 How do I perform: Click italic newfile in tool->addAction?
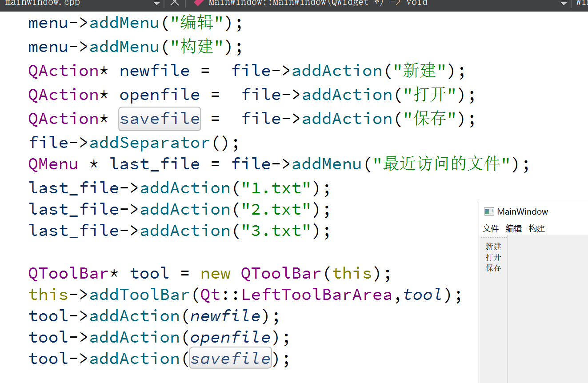(x=225, y=316)
